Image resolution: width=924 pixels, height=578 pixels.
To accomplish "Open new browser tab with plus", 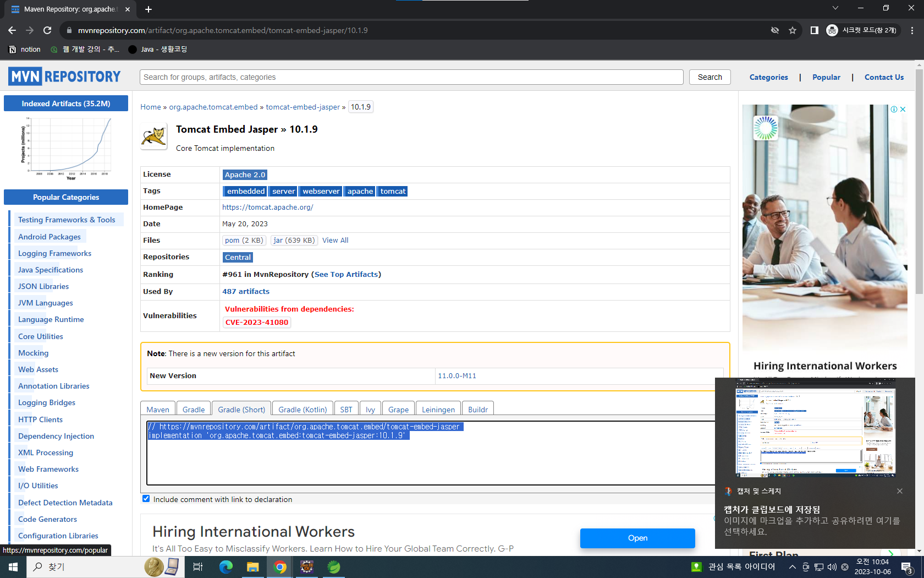I will point(148,9).
